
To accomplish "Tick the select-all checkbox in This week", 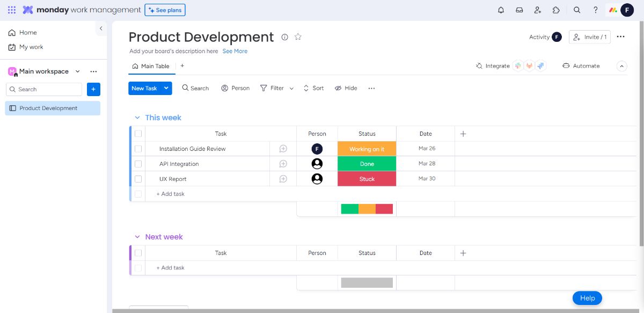I will (x=138, y=134).
